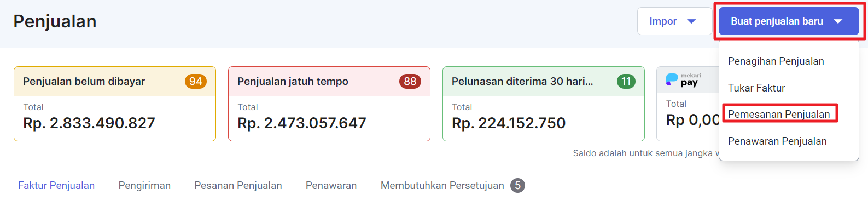Viewport: 868px width, 200px height.
Task: Open the Penawaran tab
Action: pos(331,186)
